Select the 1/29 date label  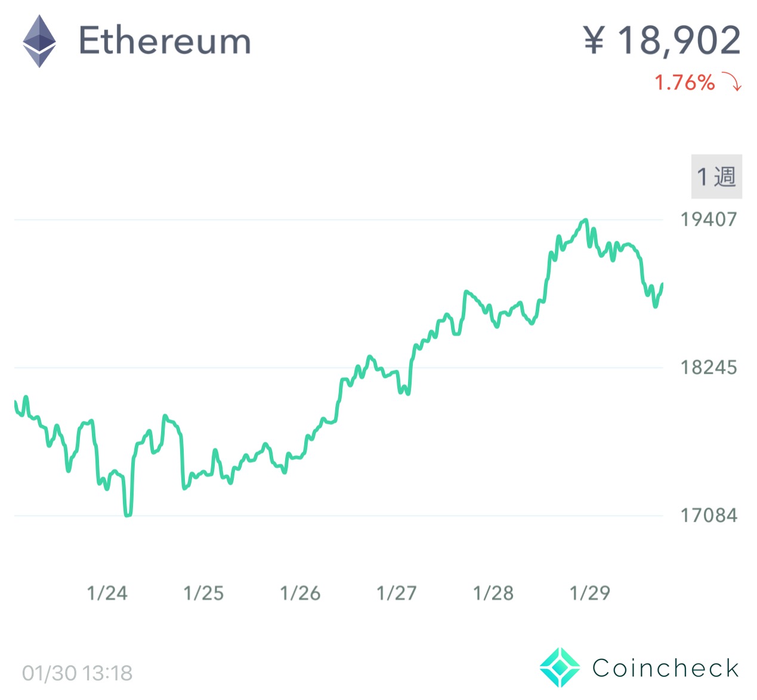pos(590,593)
